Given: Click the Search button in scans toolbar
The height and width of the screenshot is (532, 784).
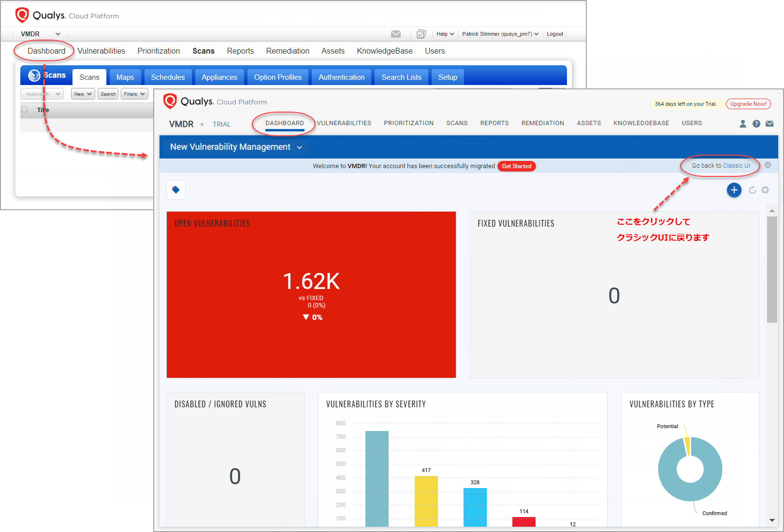Looking at the screenshot, I should (108, 94).
